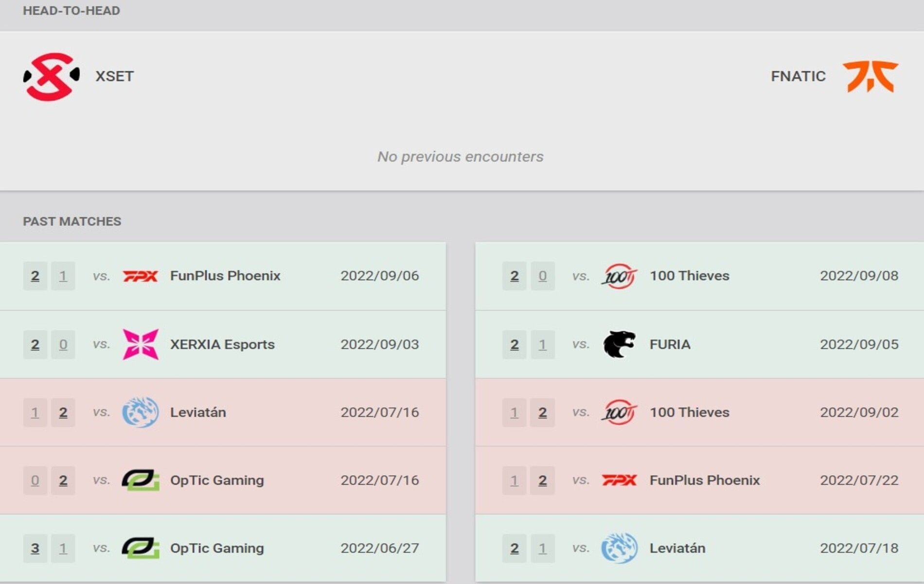Screen dimensions: 924x584
Task: Click the FNATIC team name
Action: pos(798,76)
